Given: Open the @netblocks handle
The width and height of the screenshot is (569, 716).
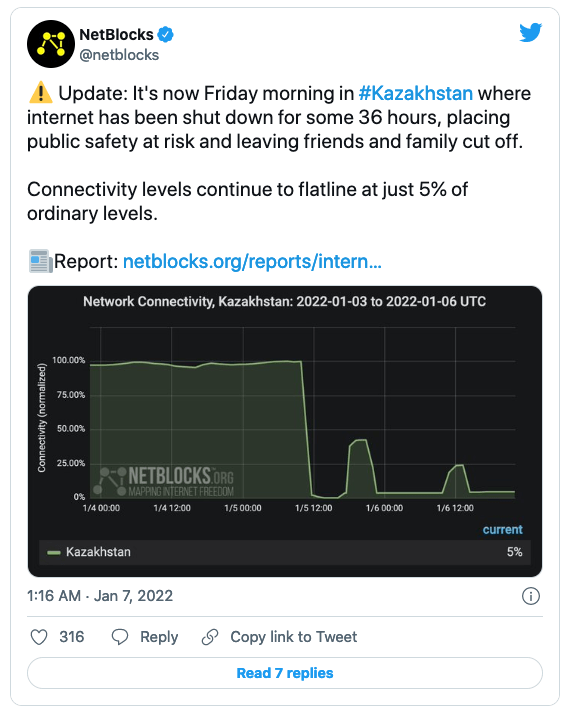Looking at the screenshot, I should [119, 55].
